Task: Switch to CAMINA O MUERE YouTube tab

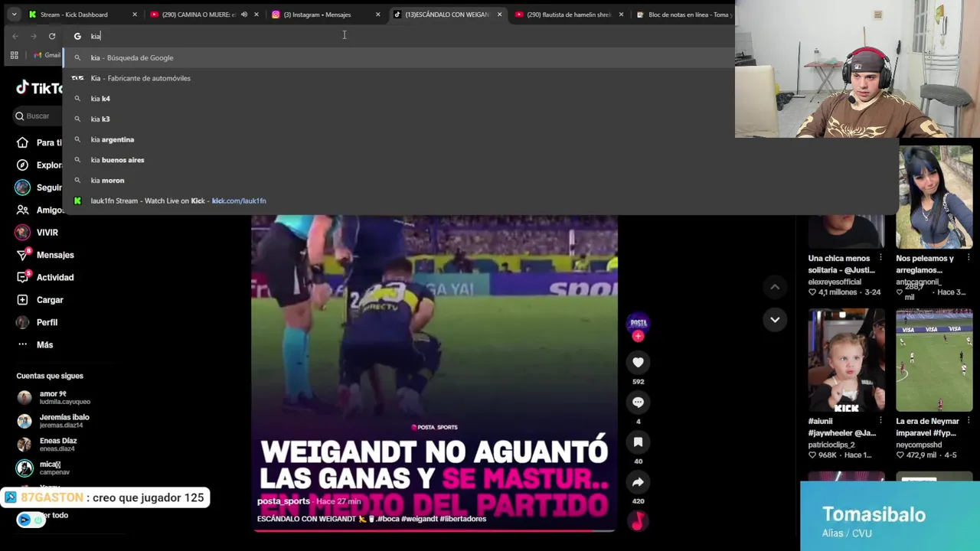Action: pyautogui.click(x=198, y=14)
